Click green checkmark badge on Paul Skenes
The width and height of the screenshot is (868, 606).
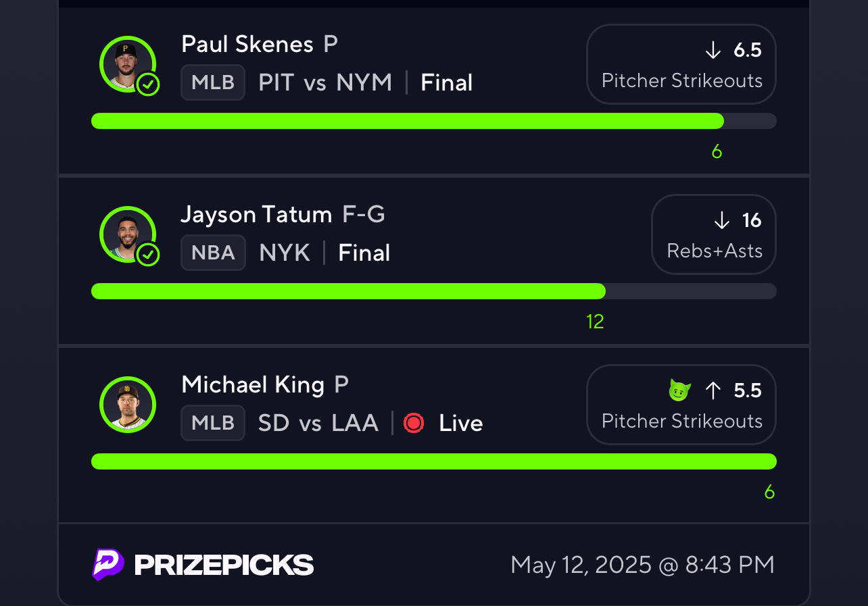[x=148, y=85]
